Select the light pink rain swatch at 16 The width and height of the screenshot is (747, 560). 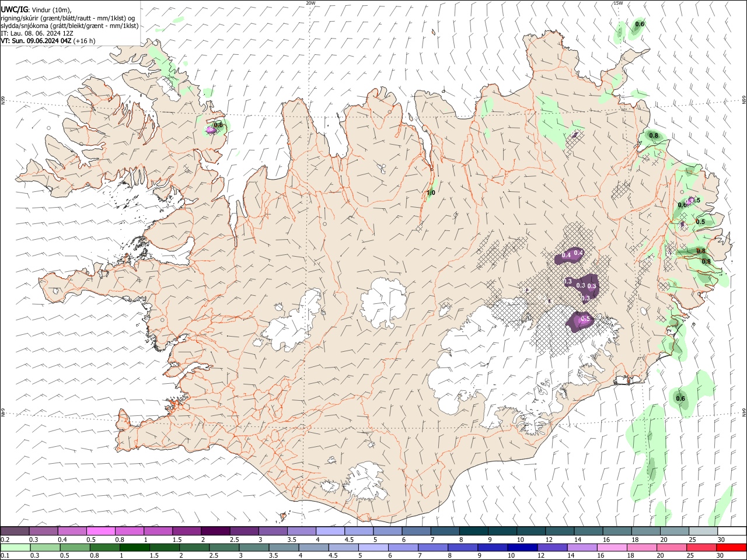click(x=612, y=547)
